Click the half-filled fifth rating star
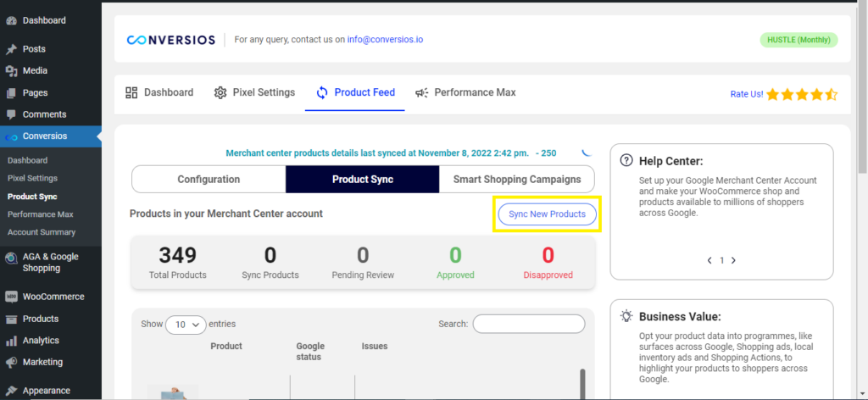This screenshot has width=868, height=400. [x=832, y=95]
